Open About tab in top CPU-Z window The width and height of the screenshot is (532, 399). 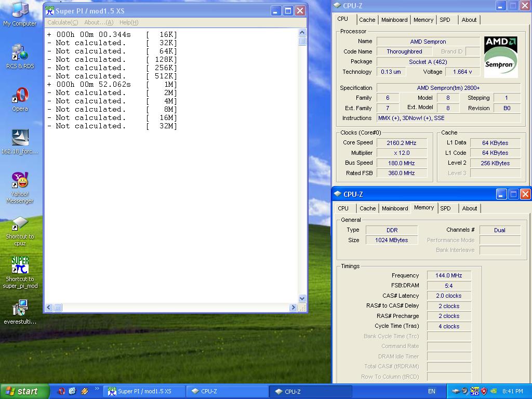(469, 20)
